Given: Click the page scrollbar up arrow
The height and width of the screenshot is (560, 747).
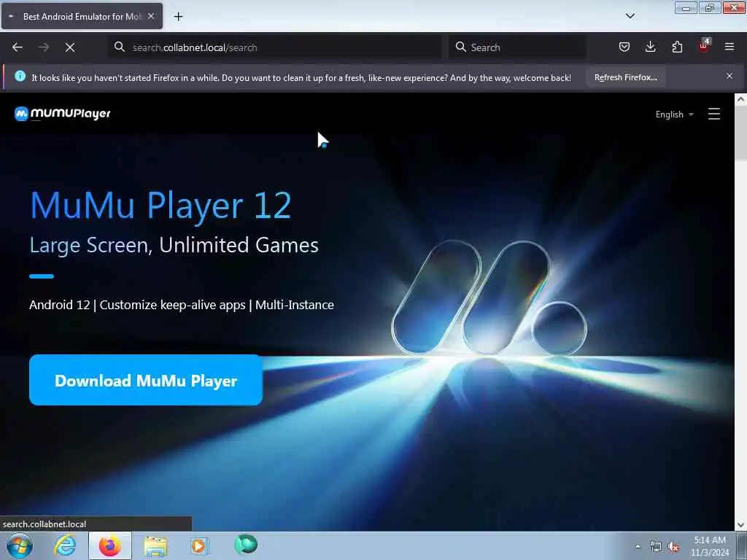Looking at the screenshot, I should (740, 99).
